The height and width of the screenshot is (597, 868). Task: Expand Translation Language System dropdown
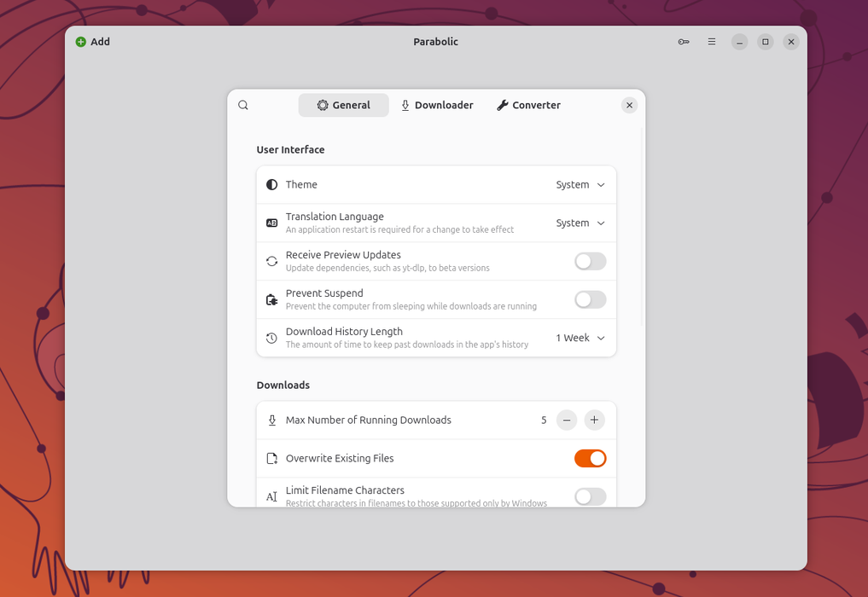[x=580, y=223]
